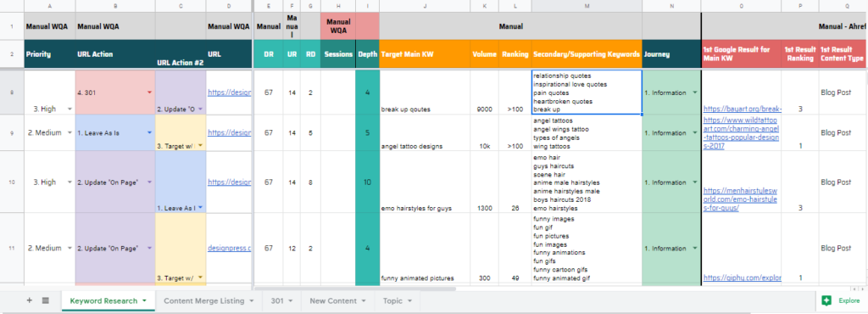
Task: Open row 9 '3. Target w/' dropdown
Action: (x=200, y=146)
